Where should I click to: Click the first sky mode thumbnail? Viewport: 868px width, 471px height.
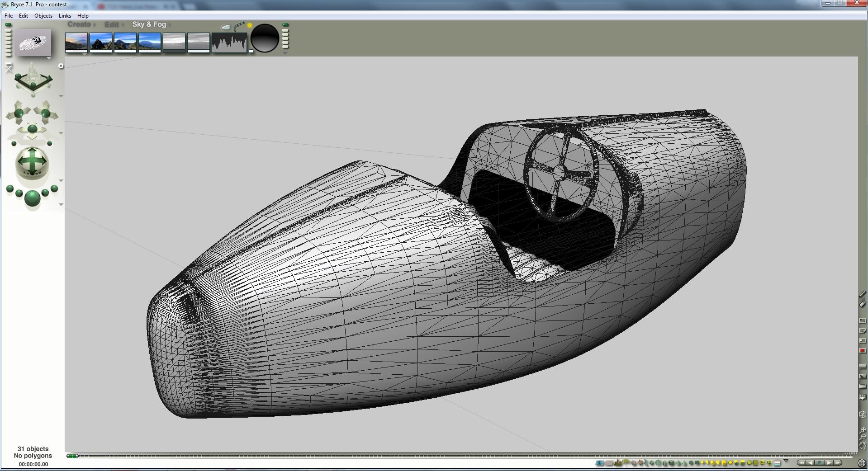[76, 42]
